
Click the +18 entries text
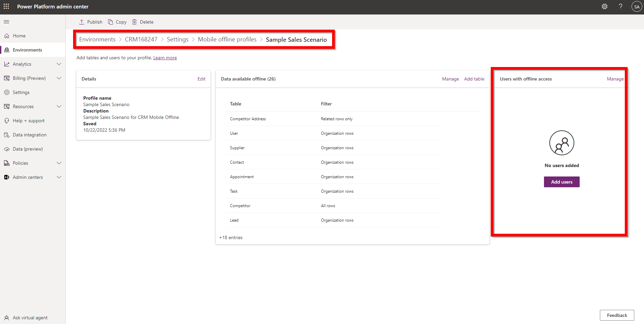pos(231,237)
